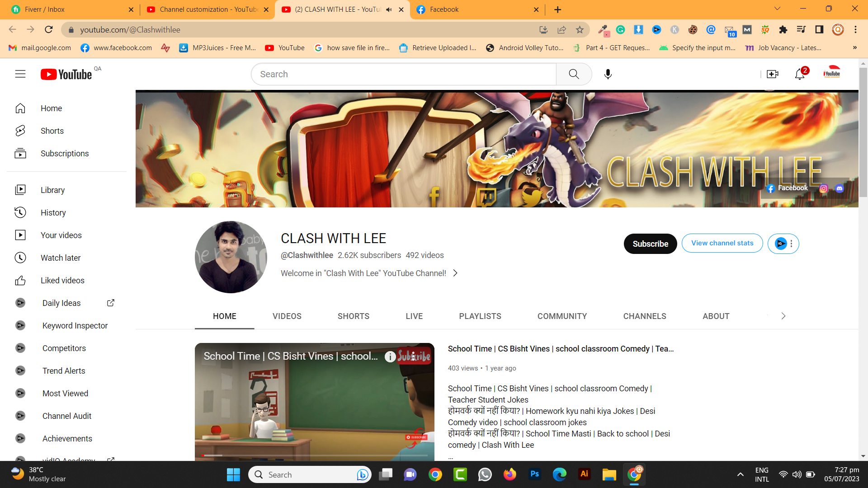Click the Subscriptions sidebar icon
Viewport: 868px width, 488px height.
(x=20, y=154)
